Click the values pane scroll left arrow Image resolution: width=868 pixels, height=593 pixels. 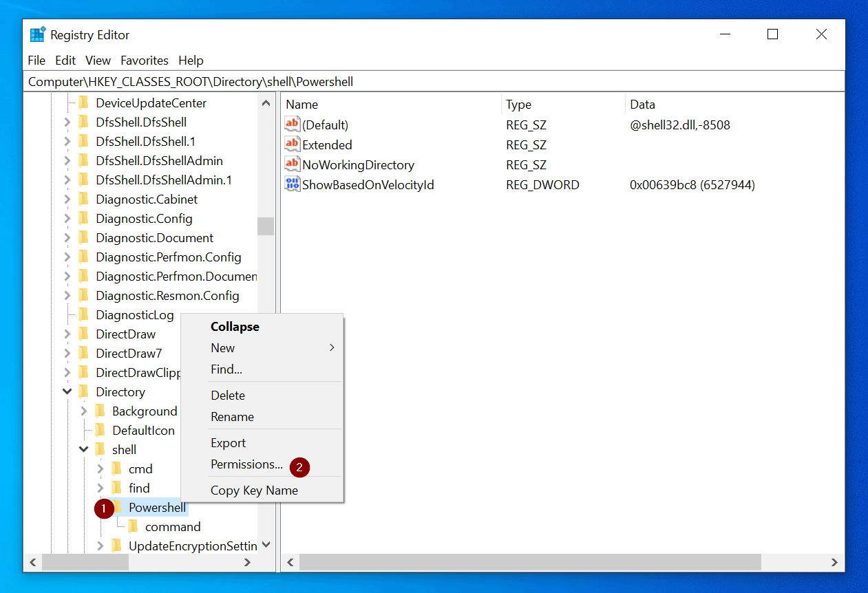coord(290,562)
